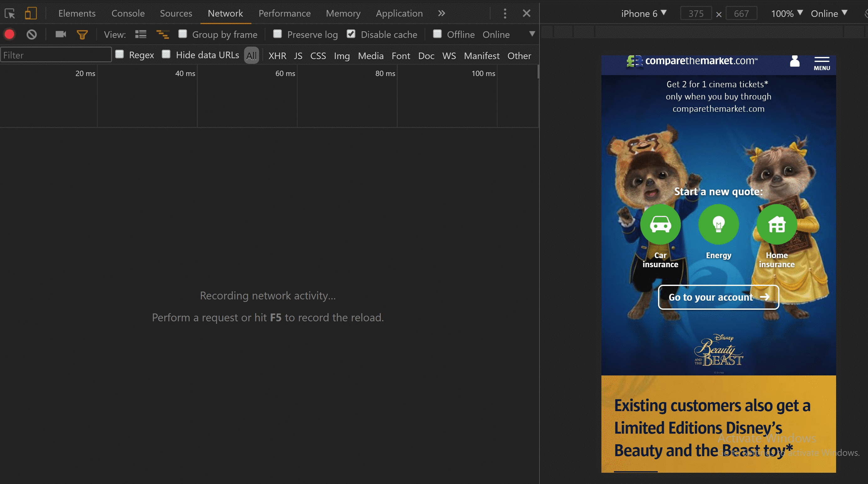
Task: Uncheck the Disable cache checkbox
Action: (x=351, y=34)
